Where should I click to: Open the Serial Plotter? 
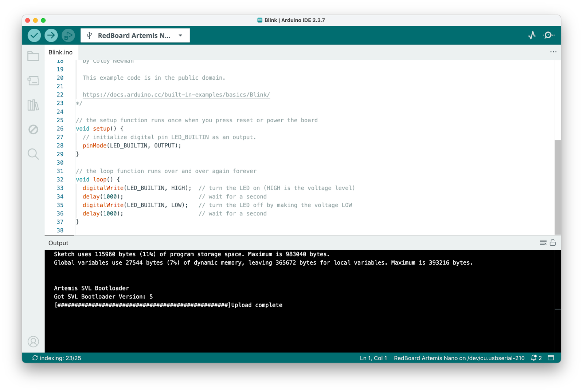click(x=532, y=35)
